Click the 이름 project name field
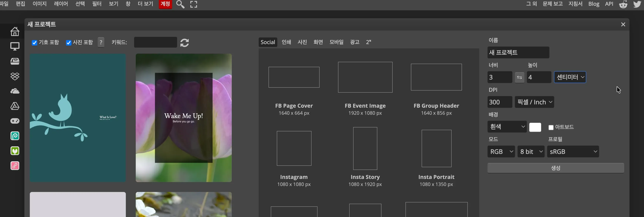The height and width of the screenshot is (217, 644). (518, 53)
